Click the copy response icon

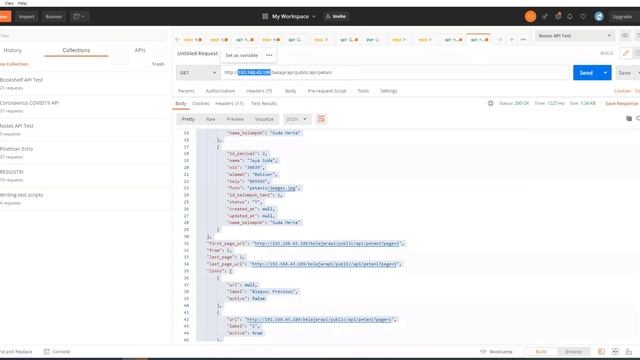(x=629, y=118)
